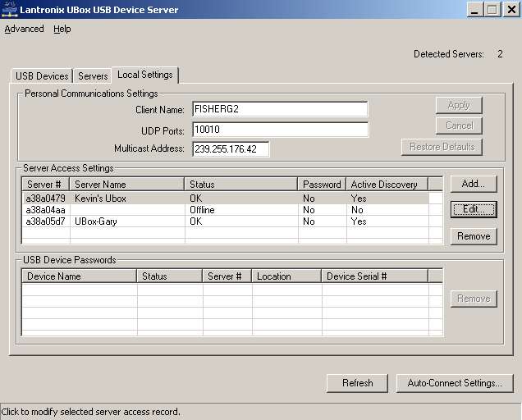522x420 pixels.
Task: Remove the selected server access record
Action: point(474,236)
